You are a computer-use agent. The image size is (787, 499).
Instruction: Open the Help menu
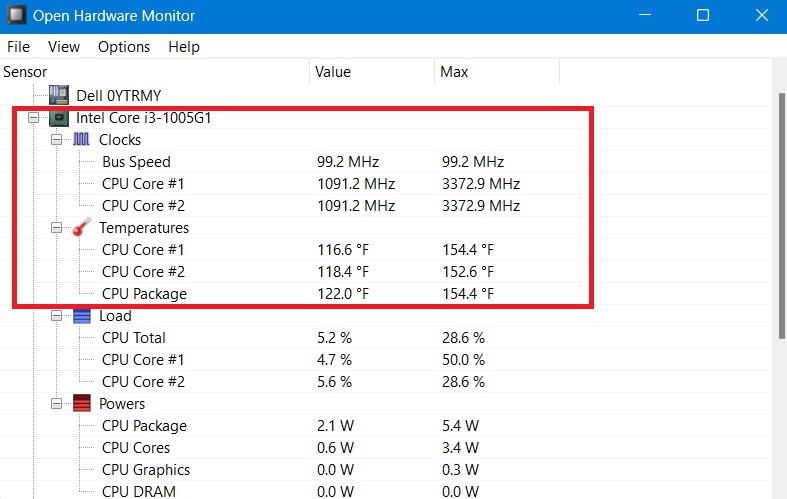click(184, 47)
